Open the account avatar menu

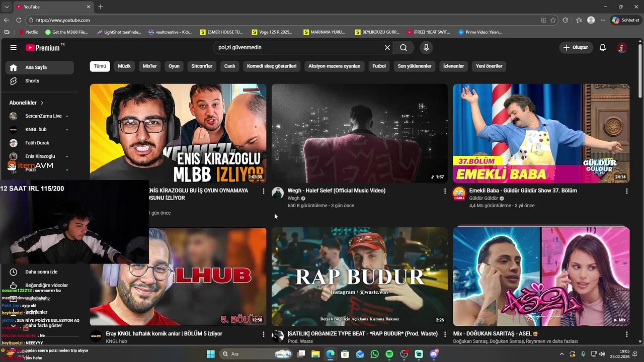tap(622, 48)
